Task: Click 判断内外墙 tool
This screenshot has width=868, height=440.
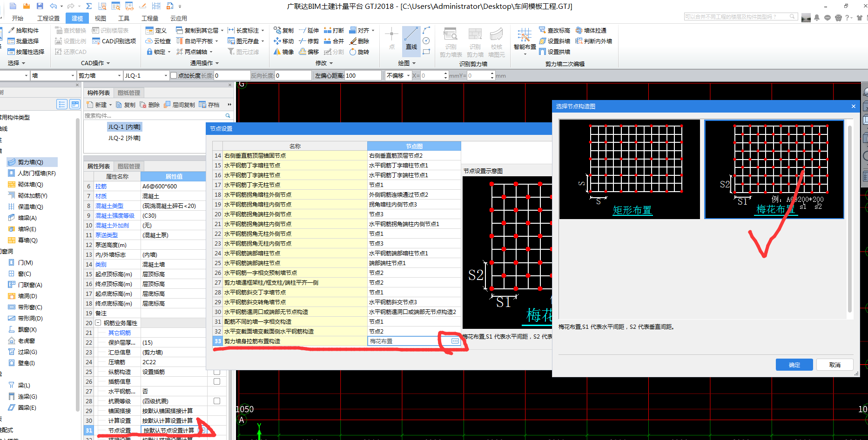Action: pos(593,41)
